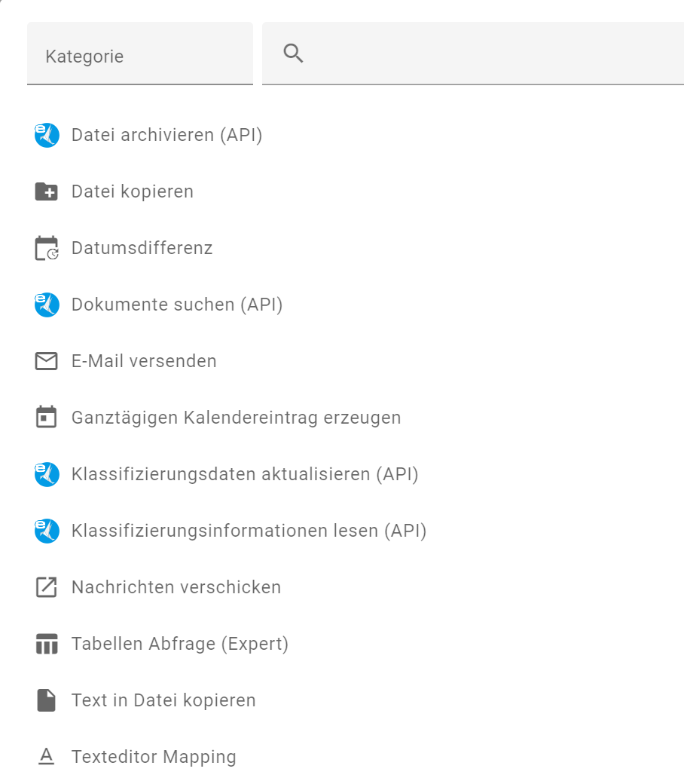The width and height of the screenshot is (684, 784).
Task: Choose the Datumsdifferenz list item
Action: tap(142, 248)
